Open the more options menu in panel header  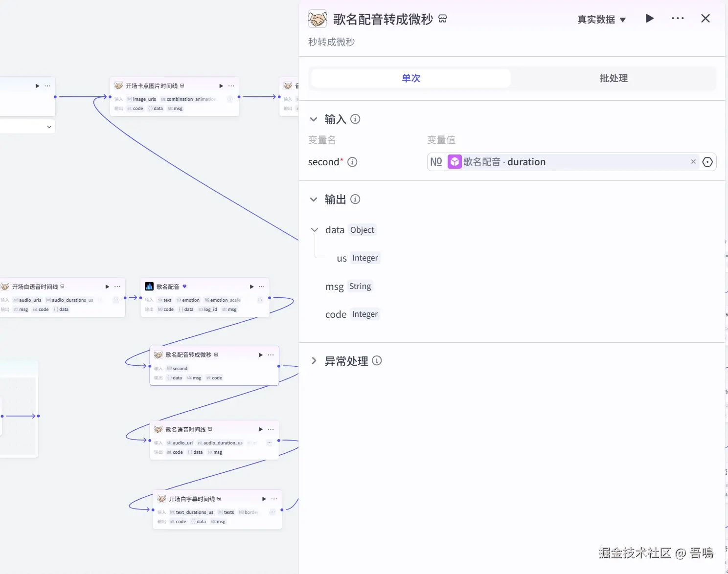(x=678, y=19)
